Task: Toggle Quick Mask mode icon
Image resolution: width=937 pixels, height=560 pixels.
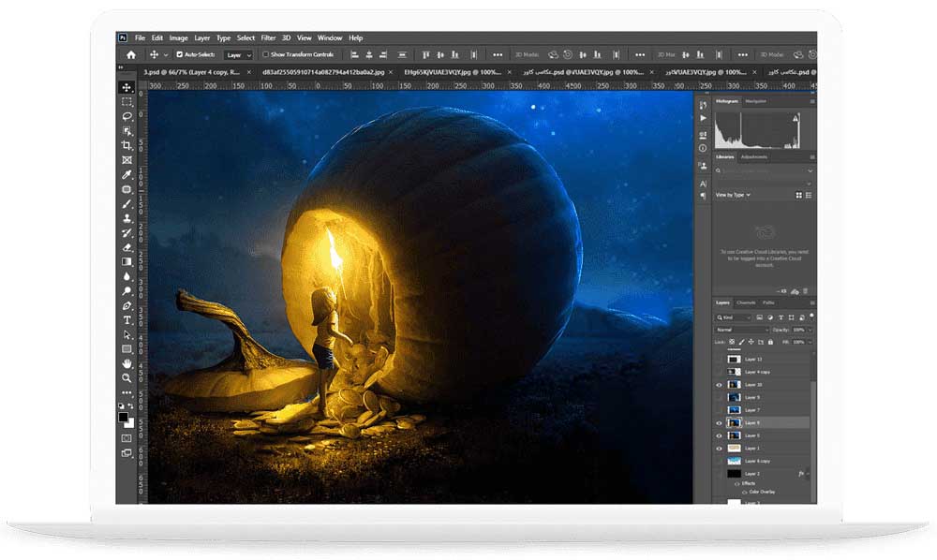Action: point(126,438)
